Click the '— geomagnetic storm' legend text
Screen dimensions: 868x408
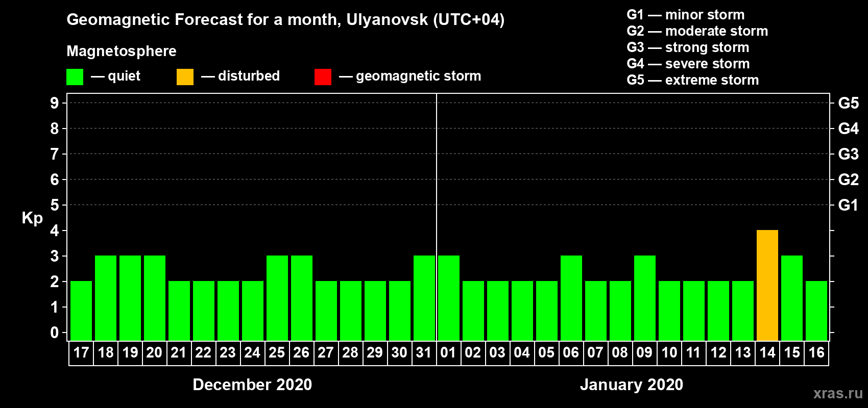[x=410, y=76]
